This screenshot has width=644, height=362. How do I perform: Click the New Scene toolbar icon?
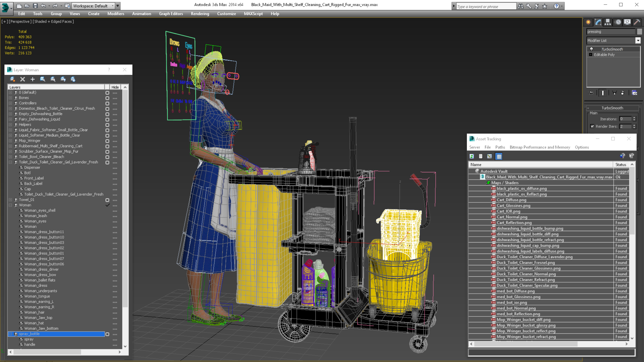pos(19,6)
